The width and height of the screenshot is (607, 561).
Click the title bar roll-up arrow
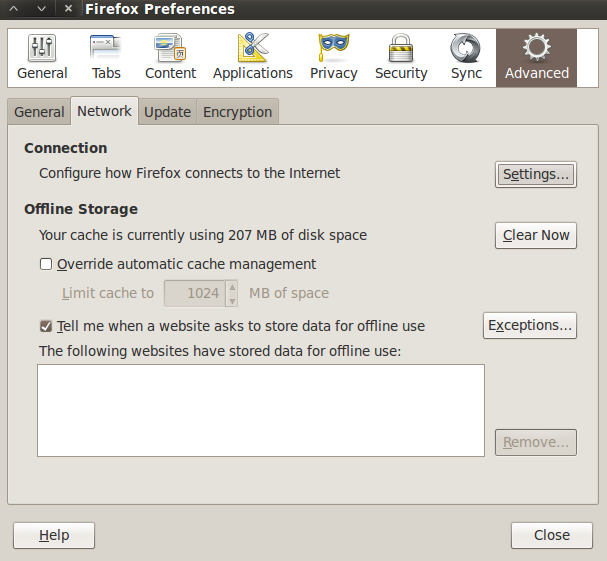tap(14, 9)
